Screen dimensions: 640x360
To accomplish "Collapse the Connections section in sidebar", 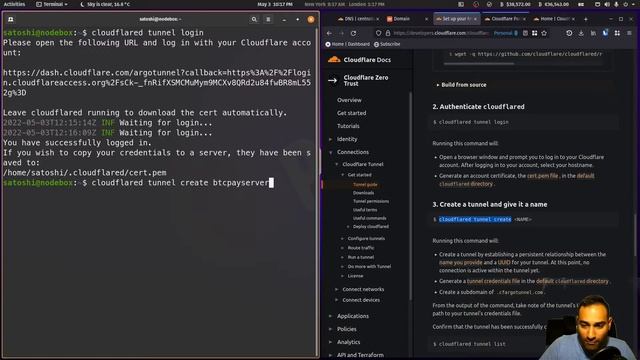I will click(x=331, y=152).
